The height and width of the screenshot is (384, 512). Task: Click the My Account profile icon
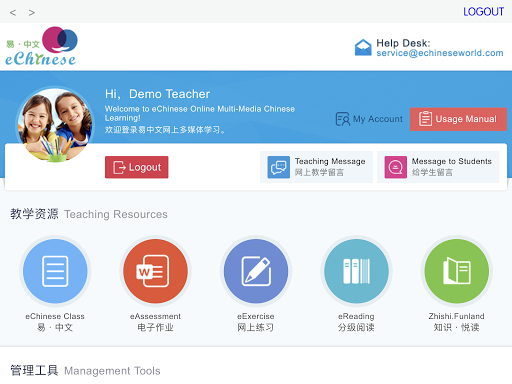coord(343,119)
